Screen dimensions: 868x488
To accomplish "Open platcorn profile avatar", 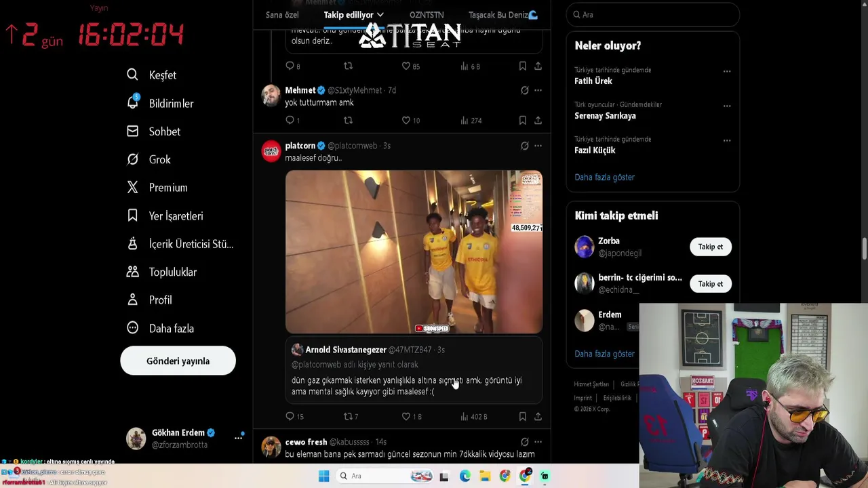I will point(271,151).
